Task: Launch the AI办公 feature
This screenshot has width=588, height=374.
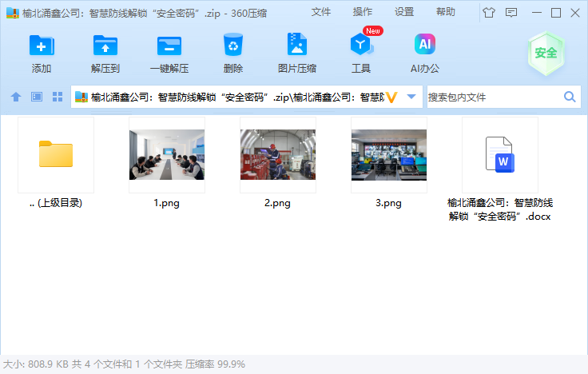Action: click(x=425, y=46)
